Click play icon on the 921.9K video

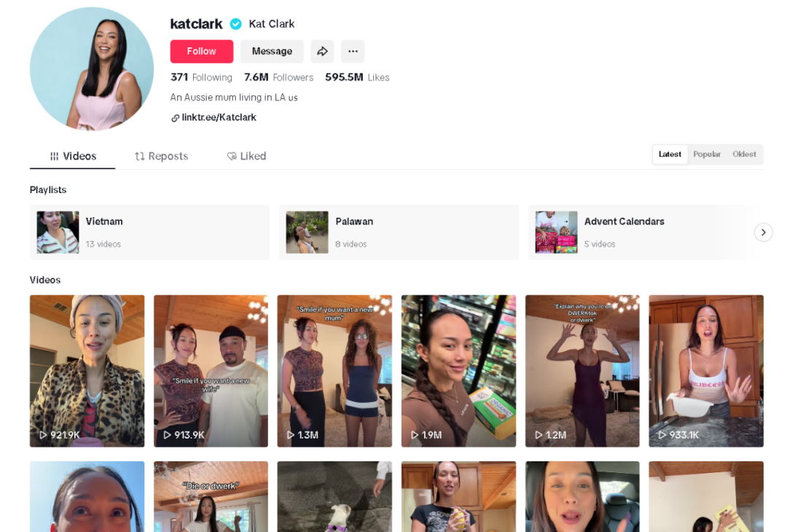tap(43, 435)
